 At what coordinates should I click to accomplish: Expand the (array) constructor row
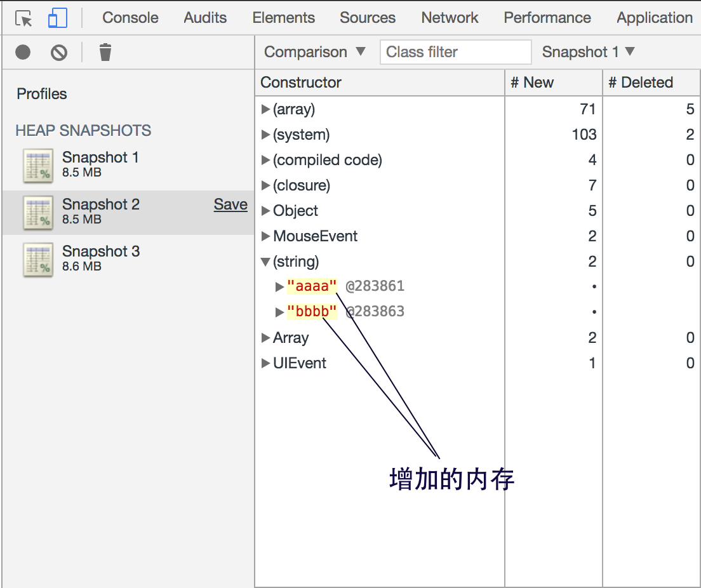(265, 109)
